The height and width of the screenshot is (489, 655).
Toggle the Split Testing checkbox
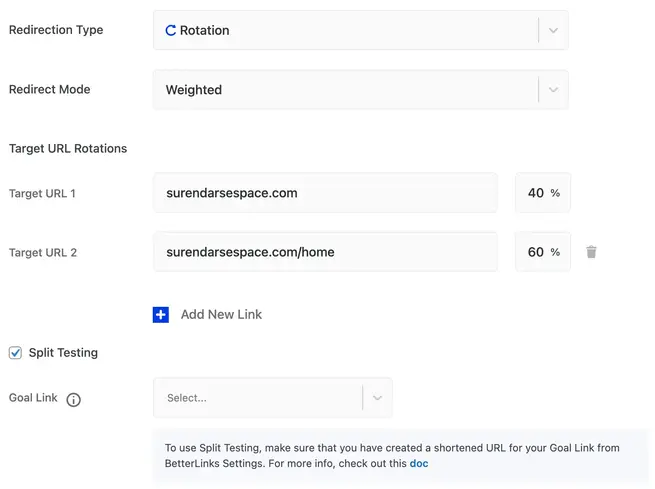tap(15, 353)
